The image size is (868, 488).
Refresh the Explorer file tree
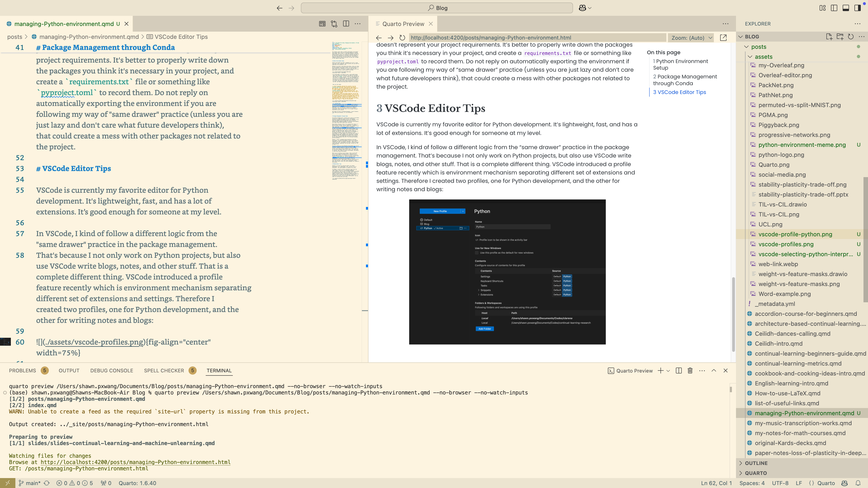pyautogui.click(x=850, y=37)
